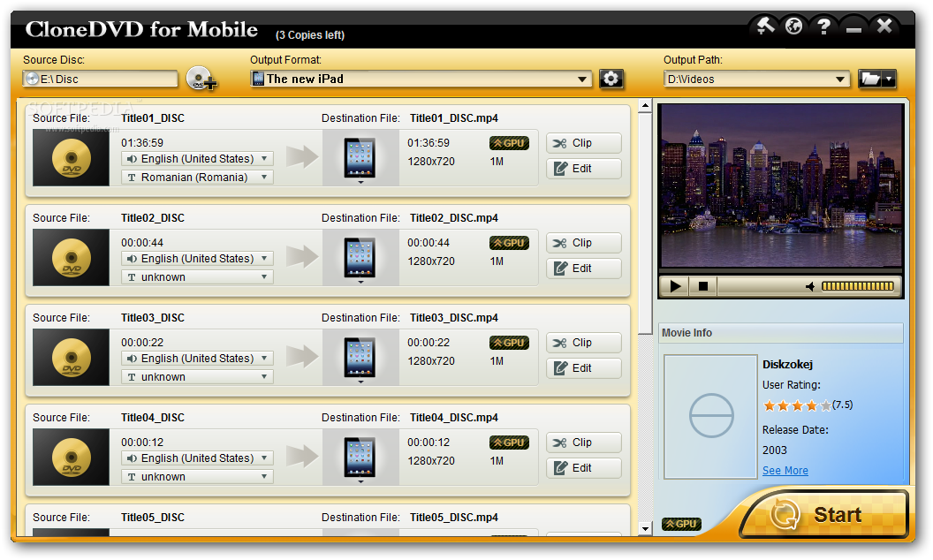
Task: Click the load DVD disc icon
Action: click(201, 79)
